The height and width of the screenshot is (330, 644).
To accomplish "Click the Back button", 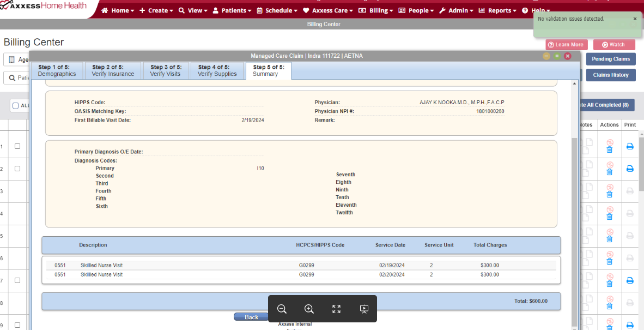I will click(251, 317).
